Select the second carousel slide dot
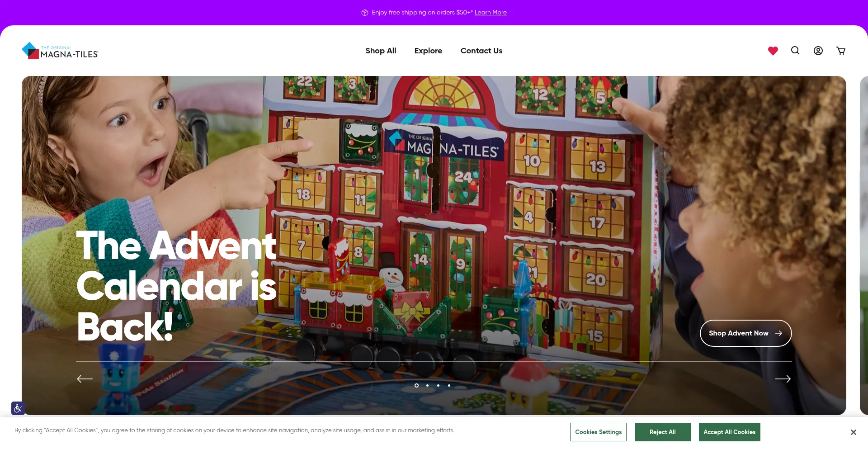 pyautogui.click(x=427, y=385)
